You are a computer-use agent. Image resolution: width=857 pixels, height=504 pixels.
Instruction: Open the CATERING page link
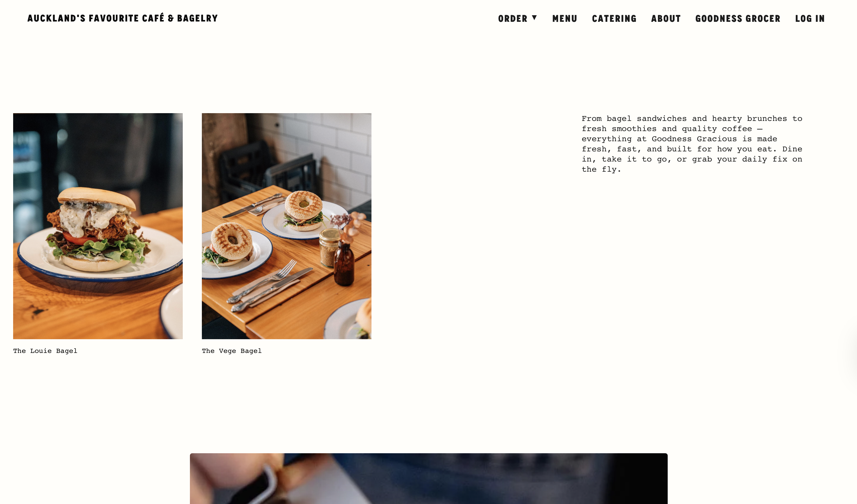[614, 19]
